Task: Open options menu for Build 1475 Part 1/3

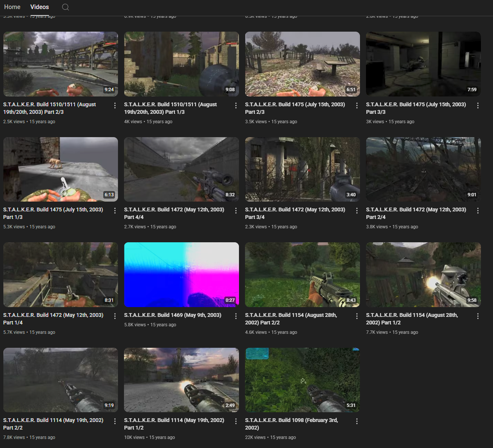Action: point(115,211)
